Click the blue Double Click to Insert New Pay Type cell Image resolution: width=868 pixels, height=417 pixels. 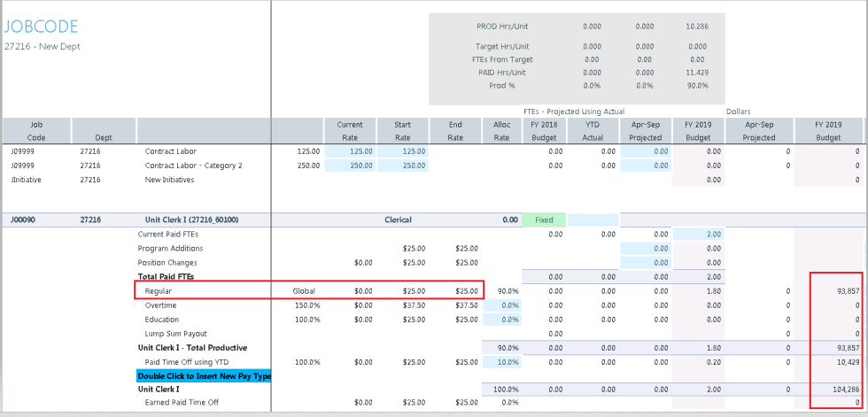(203, 376)
